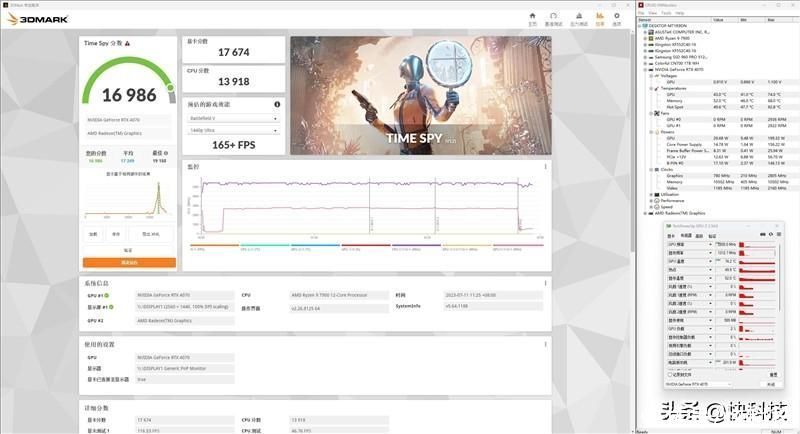Collapse the Voltages node in HWMonitor
Image resolution: width=800 pixels, height=434 pixels.
coord(651,76)
